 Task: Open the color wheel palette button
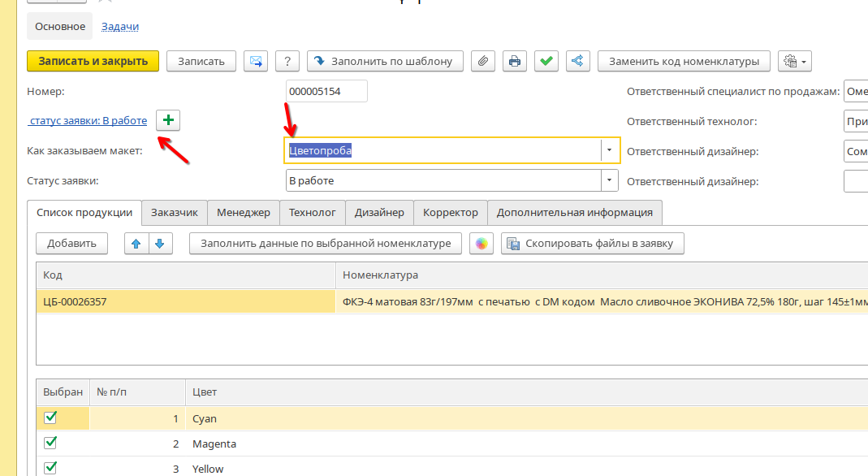click(482, 243)
